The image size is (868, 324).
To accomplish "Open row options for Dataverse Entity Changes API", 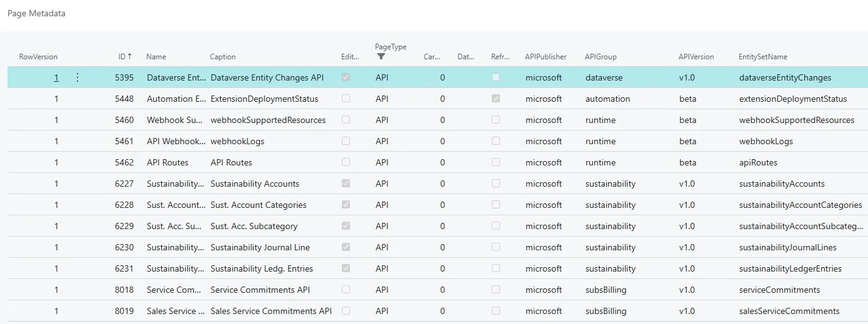I will pos(77,77).
